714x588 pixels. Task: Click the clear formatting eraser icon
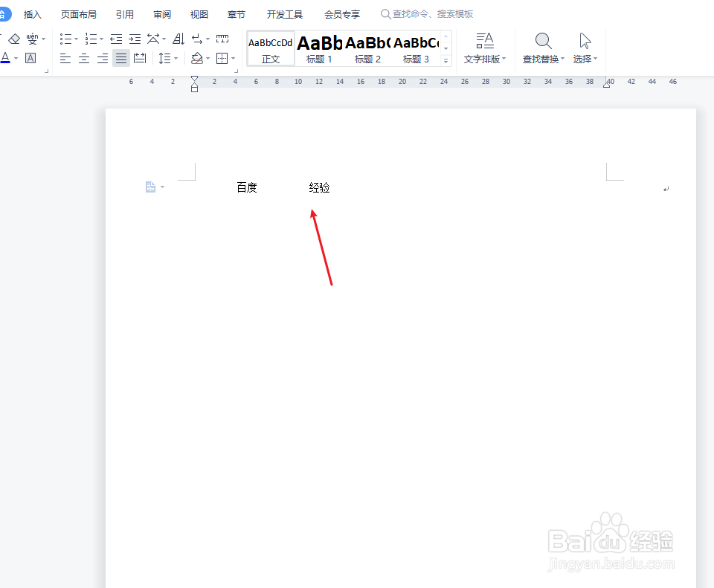click(x=14, y=39)
